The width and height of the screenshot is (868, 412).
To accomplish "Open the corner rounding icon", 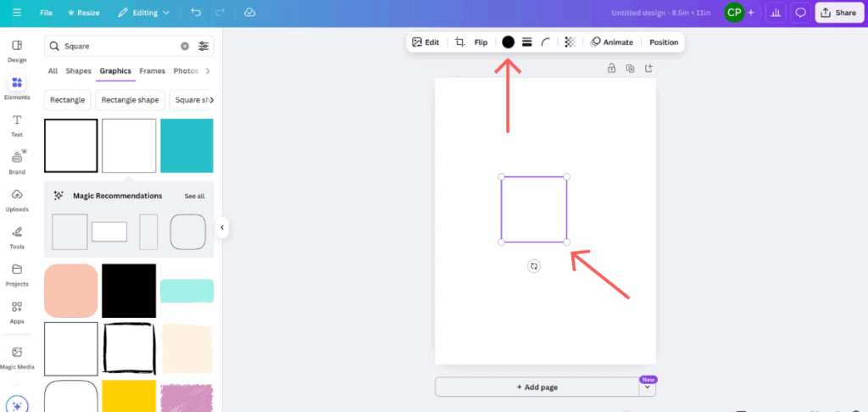I will (x=546, y=42).
